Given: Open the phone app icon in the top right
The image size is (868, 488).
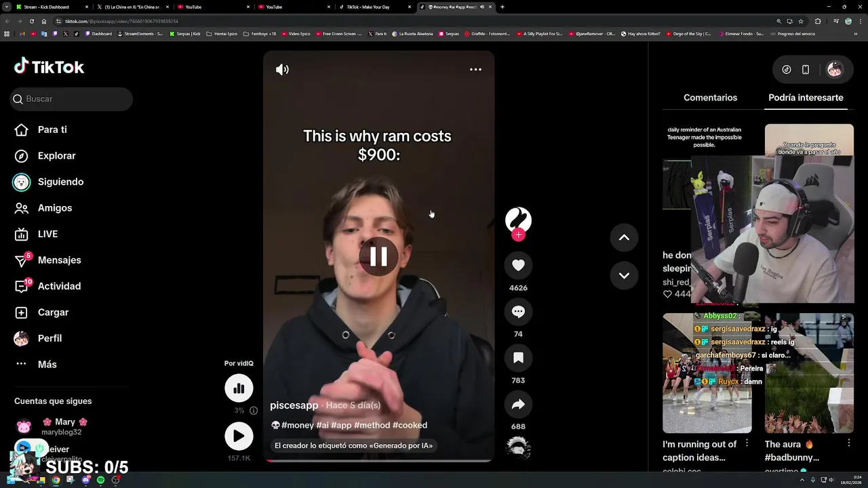Looking at the screenshot, I should (806, 69).
